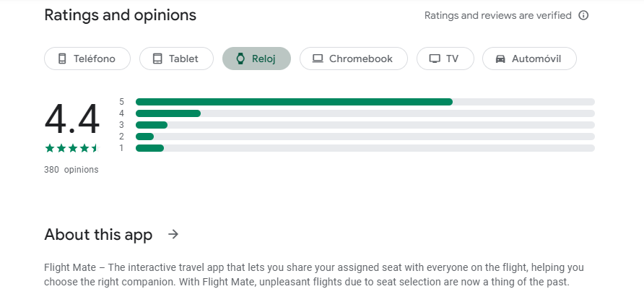This screenshot has width=644, height=302.
Task: Click the TV screen icon
Action: tap(434, 59)
